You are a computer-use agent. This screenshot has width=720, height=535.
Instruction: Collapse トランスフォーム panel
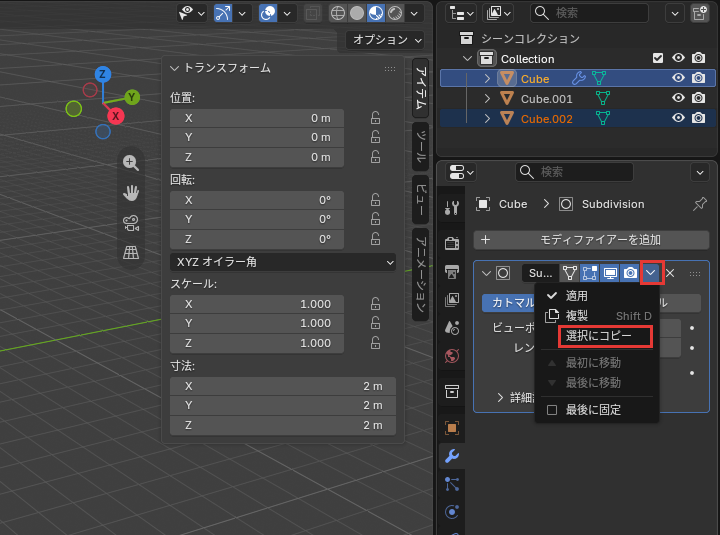point(174,68)
